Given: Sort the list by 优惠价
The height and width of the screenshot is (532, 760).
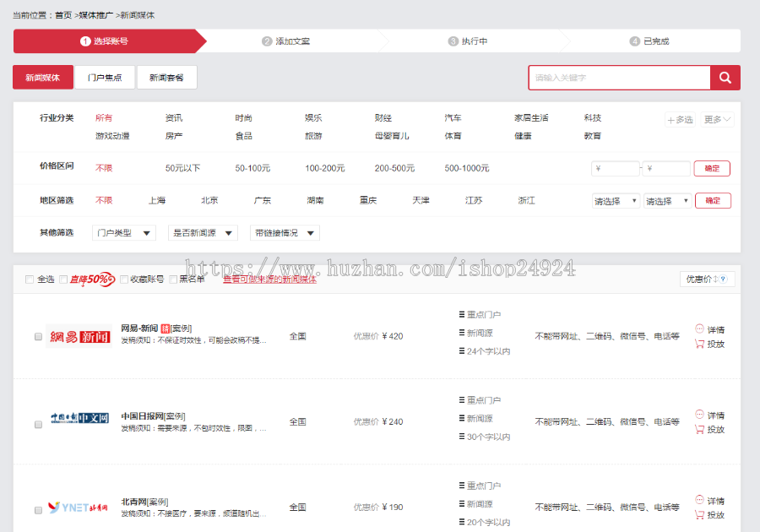Looking at the screenshot, I should click(707, 279).
